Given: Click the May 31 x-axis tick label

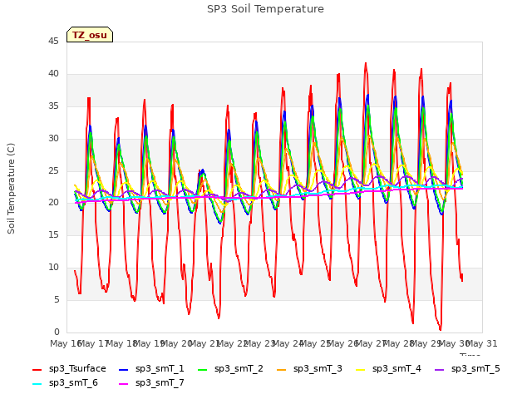Looking at the screenshot, I should pyautogui.click(x=482, y=343).
